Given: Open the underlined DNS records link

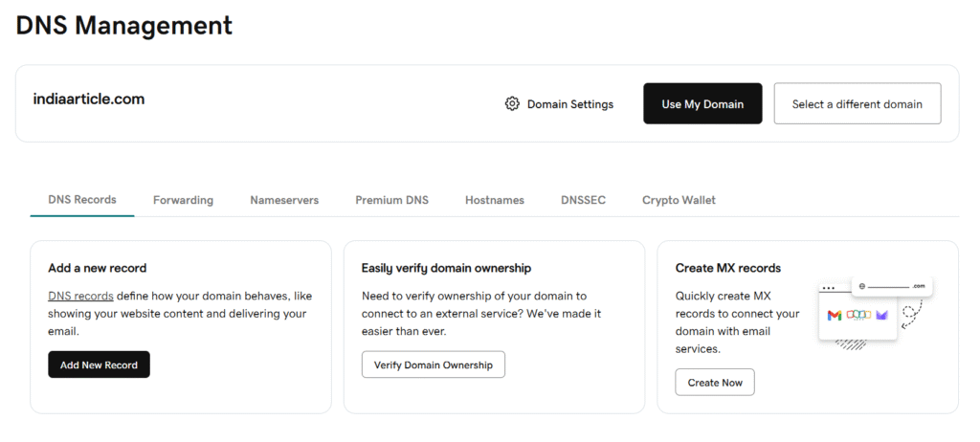Looking at the screenshot, I should click(80, 296).
